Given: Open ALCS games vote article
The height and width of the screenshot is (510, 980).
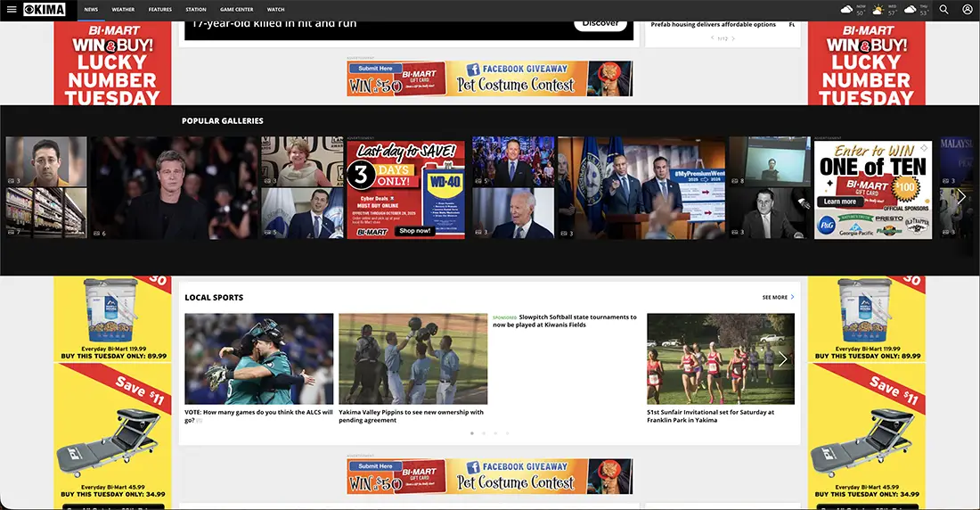Looking at the screenshot, I should [258, 416].
